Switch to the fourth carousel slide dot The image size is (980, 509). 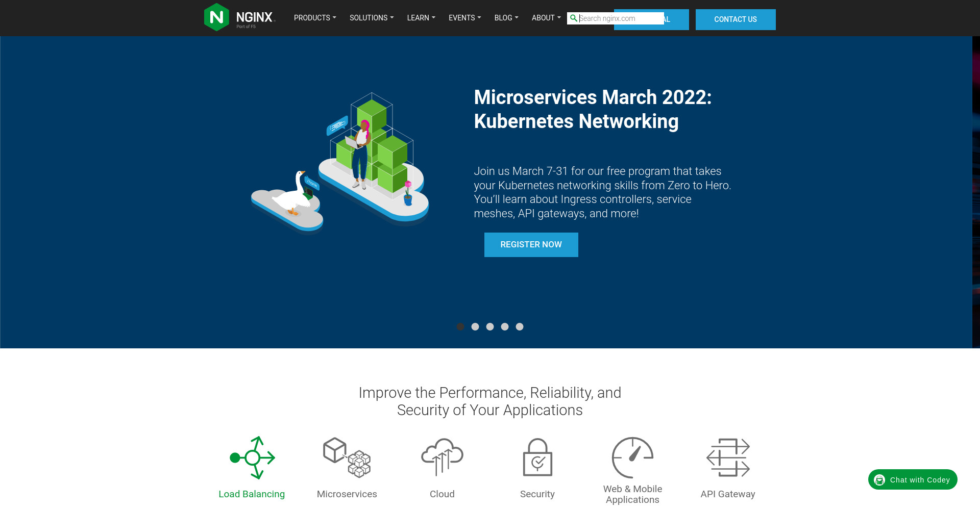(505, 327)
